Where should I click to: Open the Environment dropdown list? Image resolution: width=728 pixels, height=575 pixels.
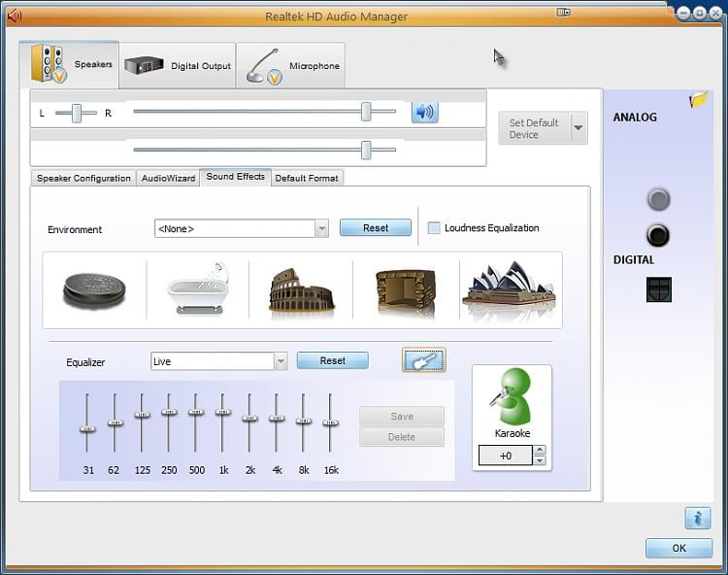point(321,228)
